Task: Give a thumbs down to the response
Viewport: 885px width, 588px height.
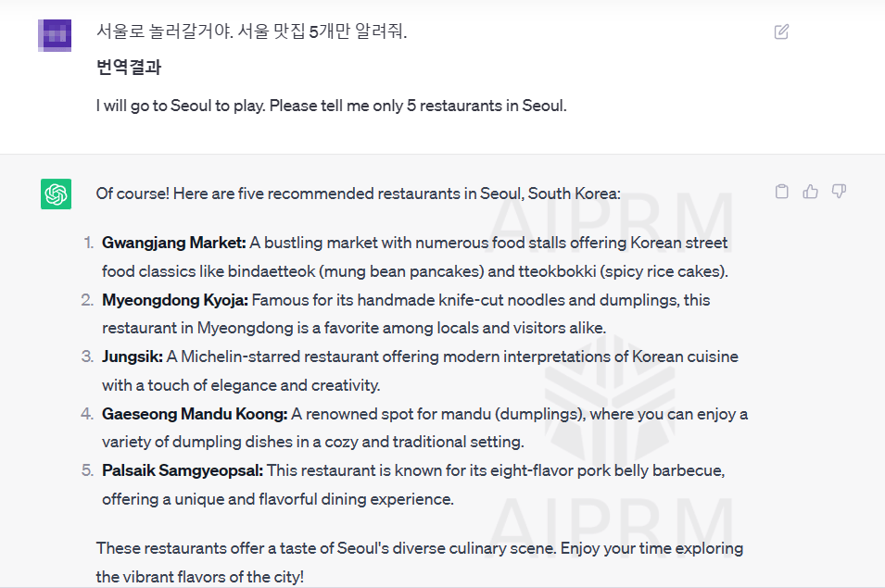Action: pyautogui.click(x=839, y=191)
